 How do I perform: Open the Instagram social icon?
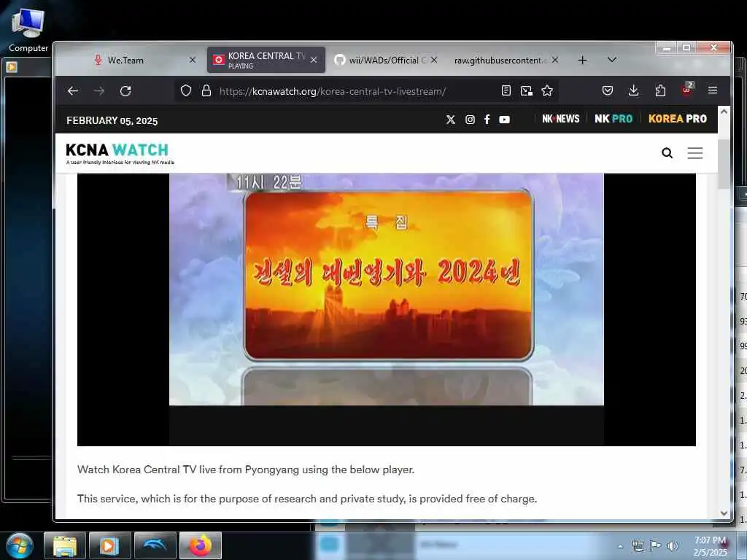point(470,120)
